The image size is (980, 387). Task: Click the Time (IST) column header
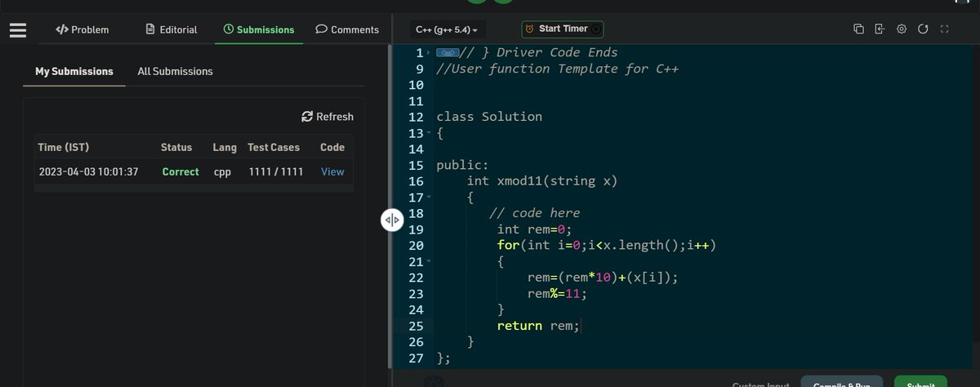point(64,147)
